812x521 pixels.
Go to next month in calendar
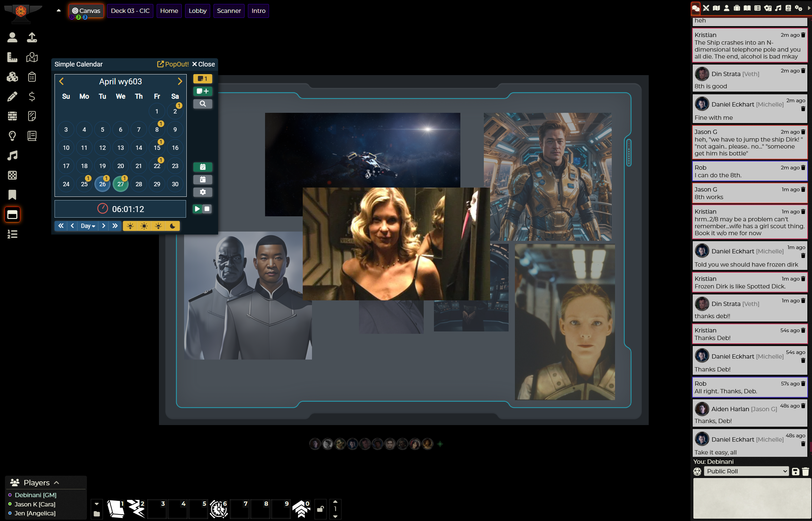click(180, 81)
